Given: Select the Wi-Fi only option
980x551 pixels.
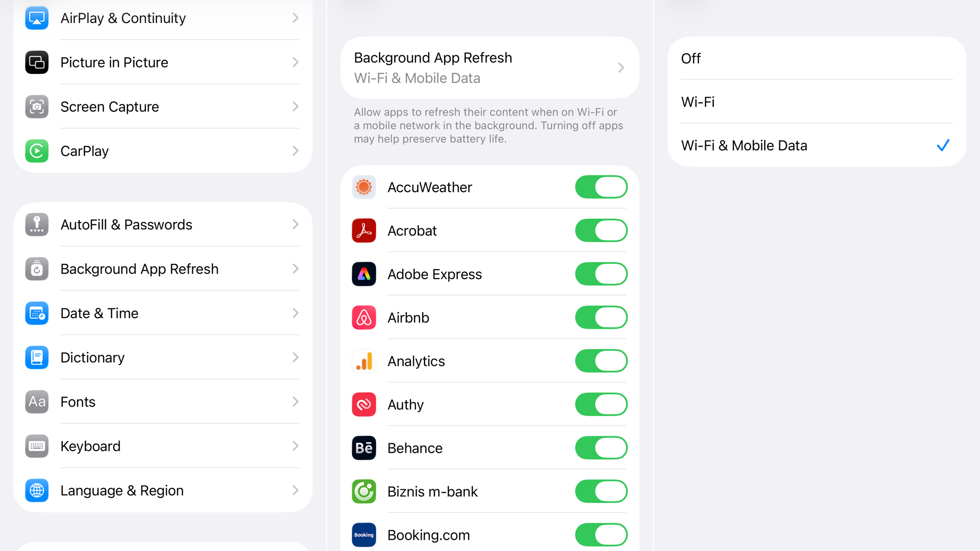Looking at the screenshot, I should pyautogui.click(x=816, y=102).
